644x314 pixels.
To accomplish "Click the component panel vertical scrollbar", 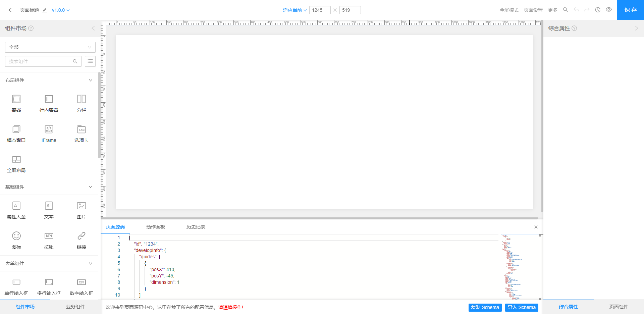I will click(99, 115).
